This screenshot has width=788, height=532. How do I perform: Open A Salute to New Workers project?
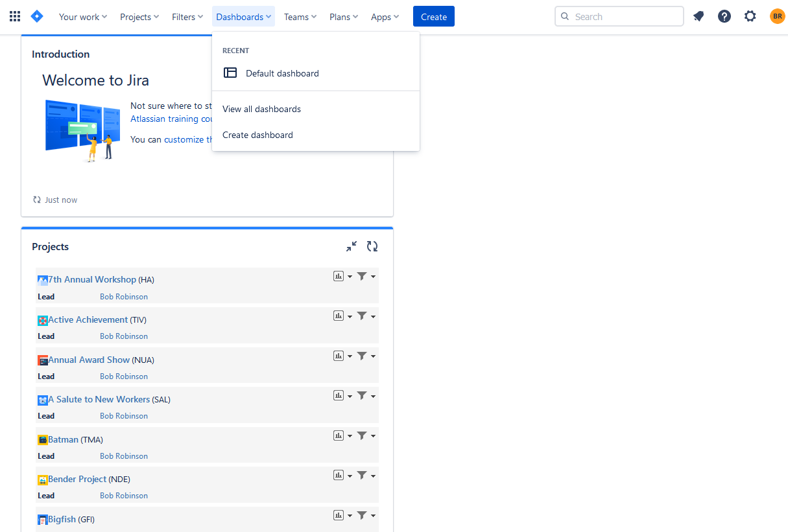pyautogui.click(x=99, y=399)
